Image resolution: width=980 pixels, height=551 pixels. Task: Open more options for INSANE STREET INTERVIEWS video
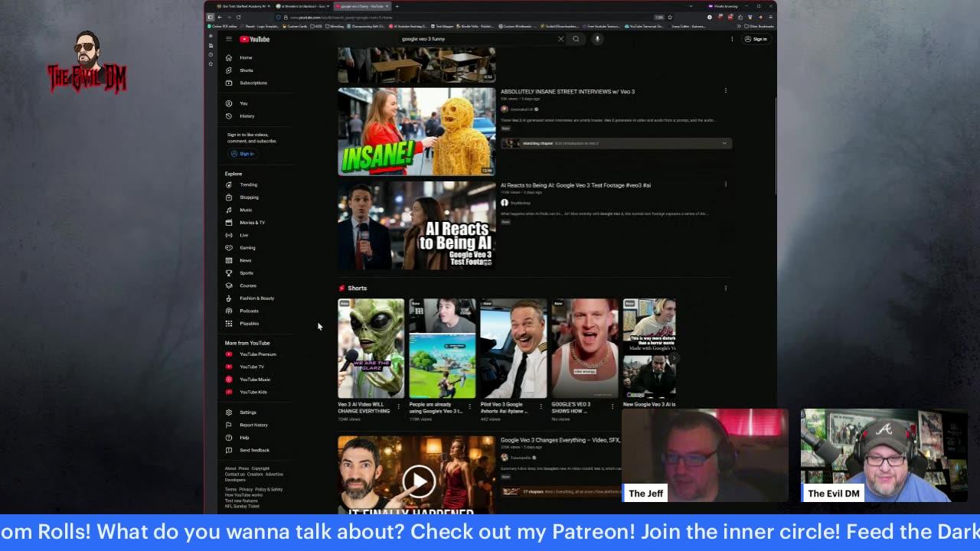click(726, 91)
